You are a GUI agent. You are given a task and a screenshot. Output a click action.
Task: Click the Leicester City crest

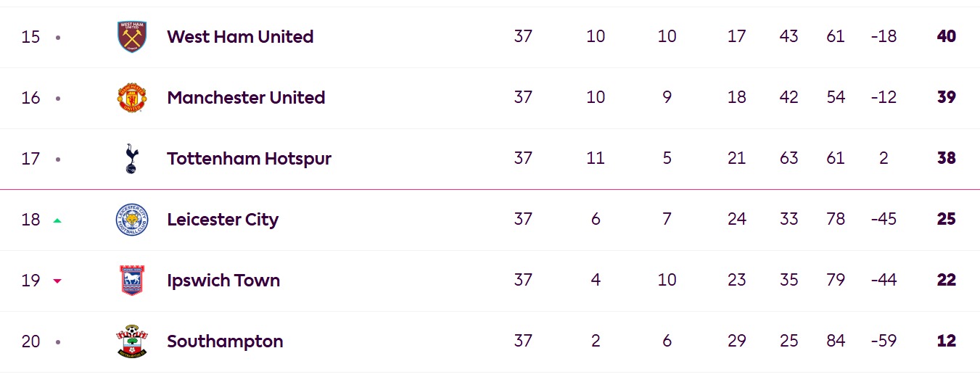132,220
